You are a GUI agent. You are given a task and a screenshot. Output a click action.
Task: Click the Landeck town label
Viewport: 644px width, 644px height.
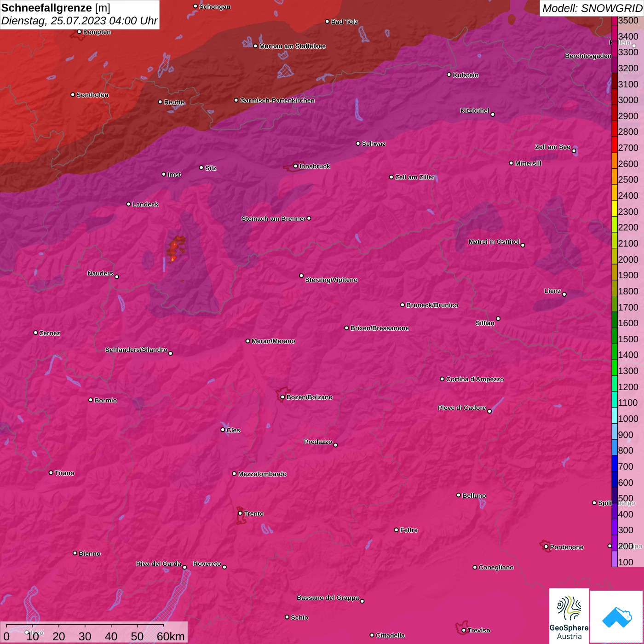click(x=145, y=204)
